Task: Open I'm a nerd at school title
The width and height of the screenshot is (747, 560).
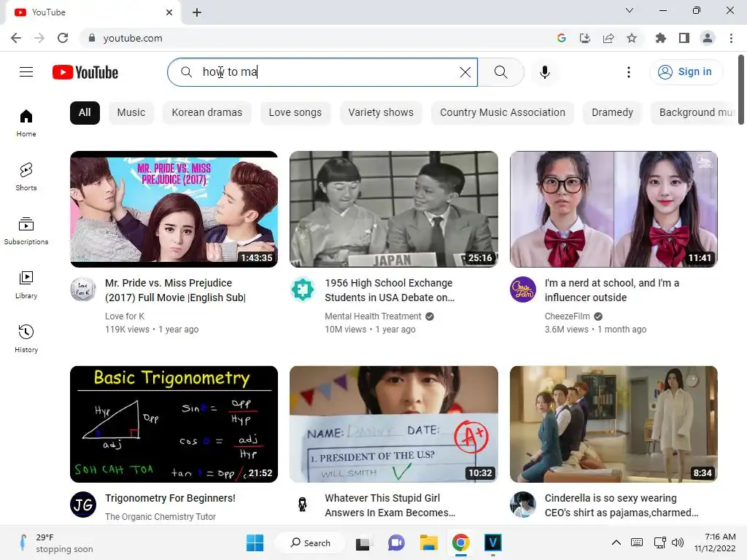Action: point(612,290)
